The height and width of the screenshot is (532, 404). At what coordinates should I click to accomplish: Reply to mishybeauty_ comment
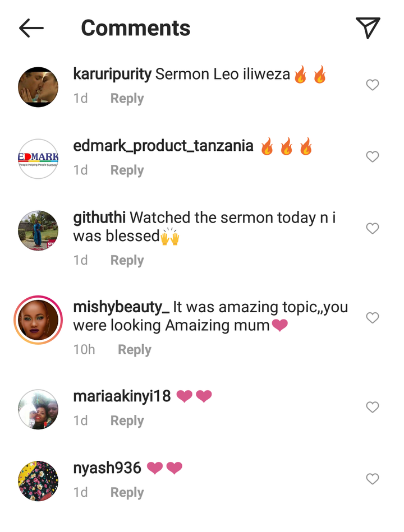point(135,349)
